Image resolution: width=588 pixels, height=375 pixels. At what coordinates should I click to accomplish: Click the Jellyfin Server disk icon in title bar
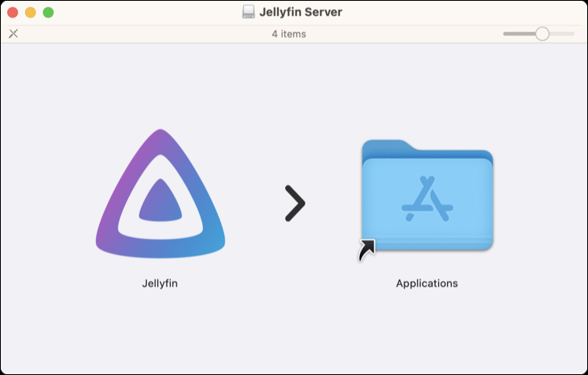tap(248, 12)
